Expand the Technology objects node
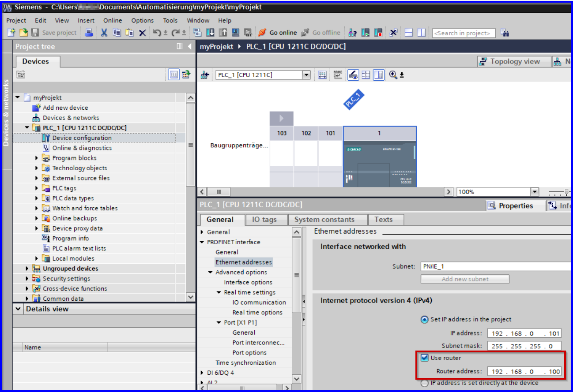This screenshot has width=573, height=392. [37, 168]
